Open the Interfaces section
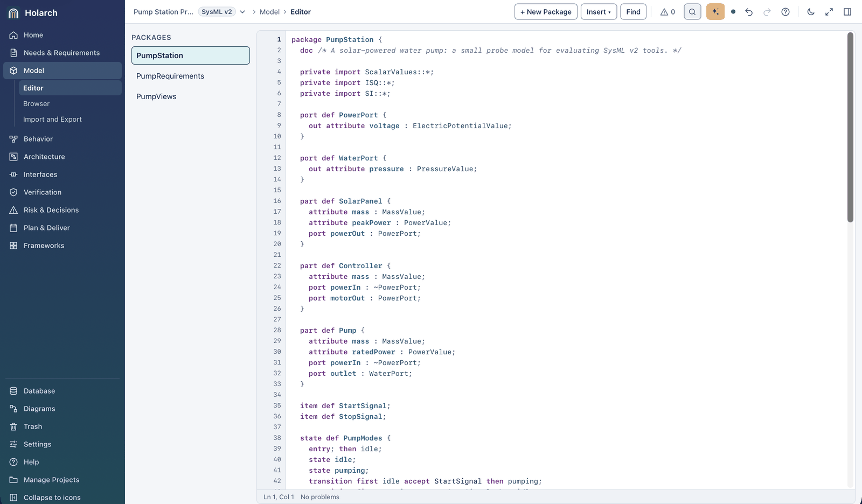862x504 pixels. click(62, 174)
